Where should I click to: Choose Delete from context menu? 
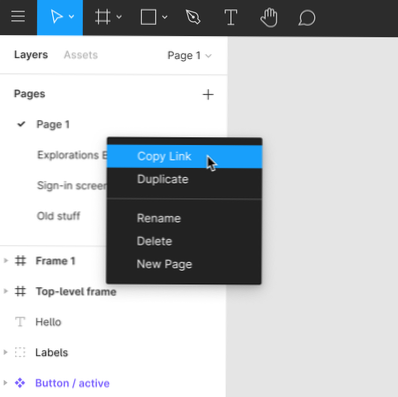click(x=184, y=241)
